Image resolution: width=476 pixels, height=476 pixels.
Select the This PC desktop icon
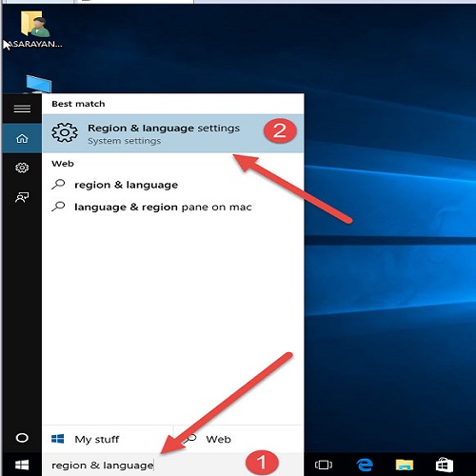pyautogui.click(x=38, y=84)
